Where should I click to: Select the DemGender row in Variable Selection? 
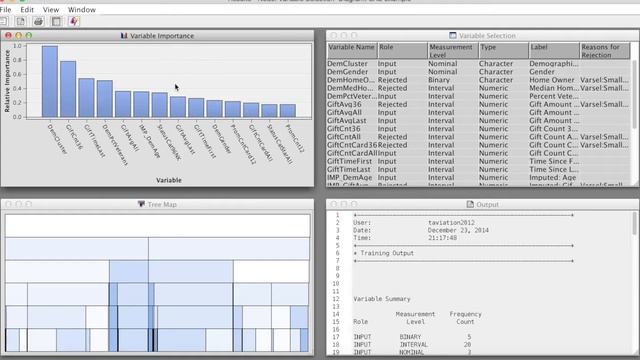478,72
